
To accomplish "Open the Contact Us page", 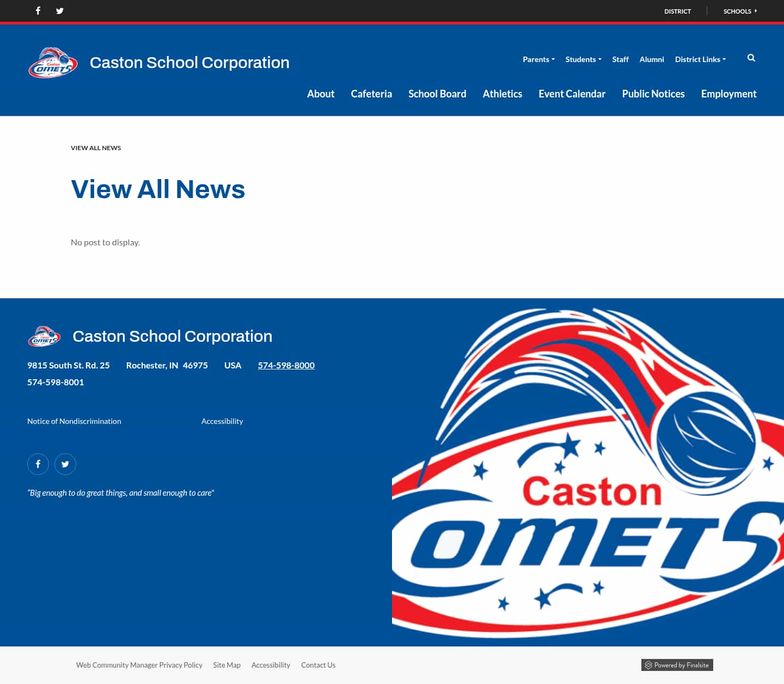I will tap(318, 665).
